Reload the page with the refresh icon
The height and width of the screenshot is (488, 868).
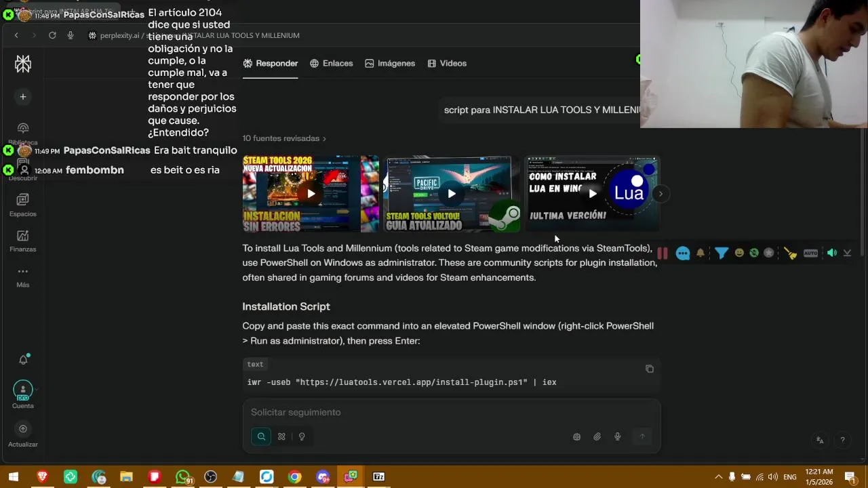(52, 35)
